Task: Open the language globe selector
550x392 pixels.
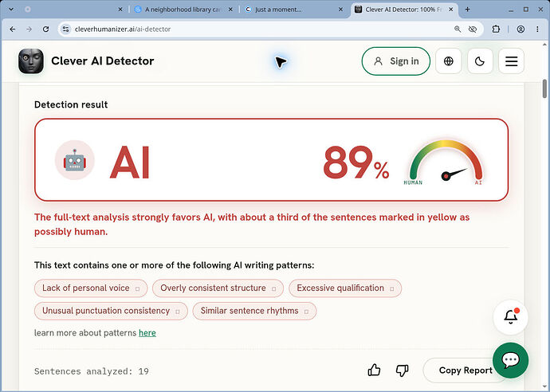Action: click(448, 61)
